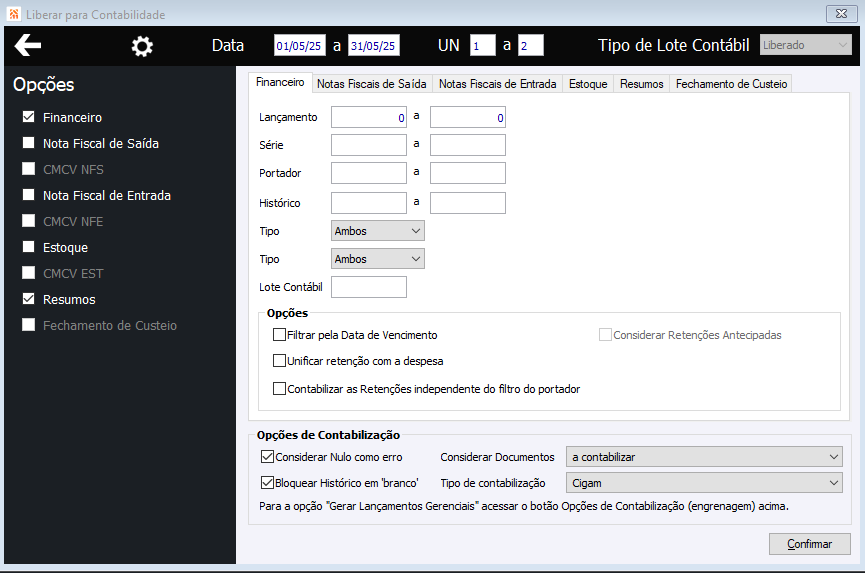Click the Histórico end field

(x=468, y=203)
